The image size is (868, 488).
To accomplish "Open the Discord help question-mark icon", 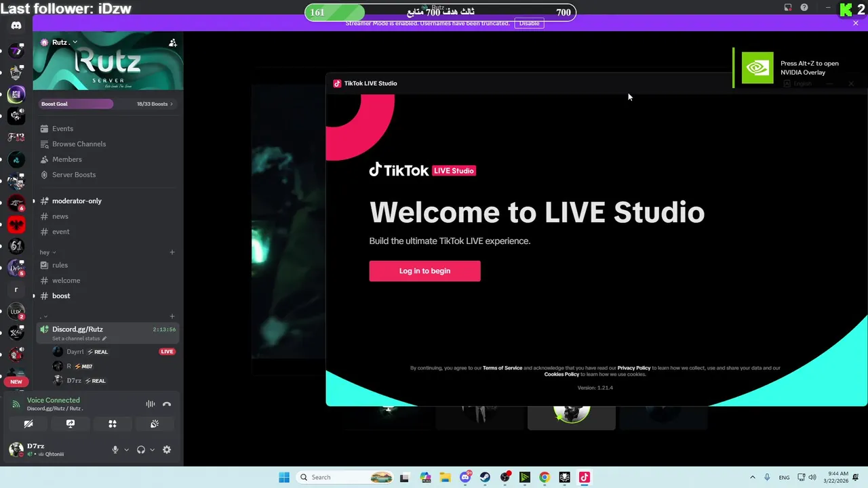I will pos(804,7).
